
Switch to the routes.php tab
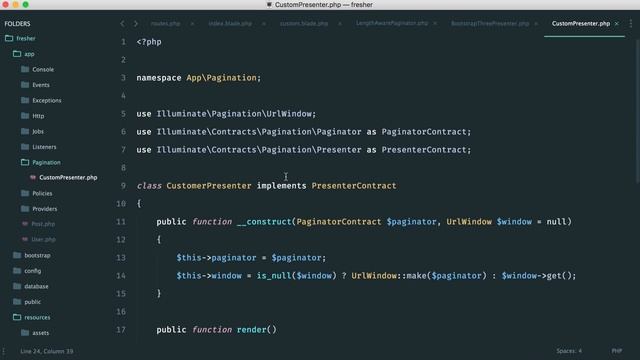click(x=165, y=24)
